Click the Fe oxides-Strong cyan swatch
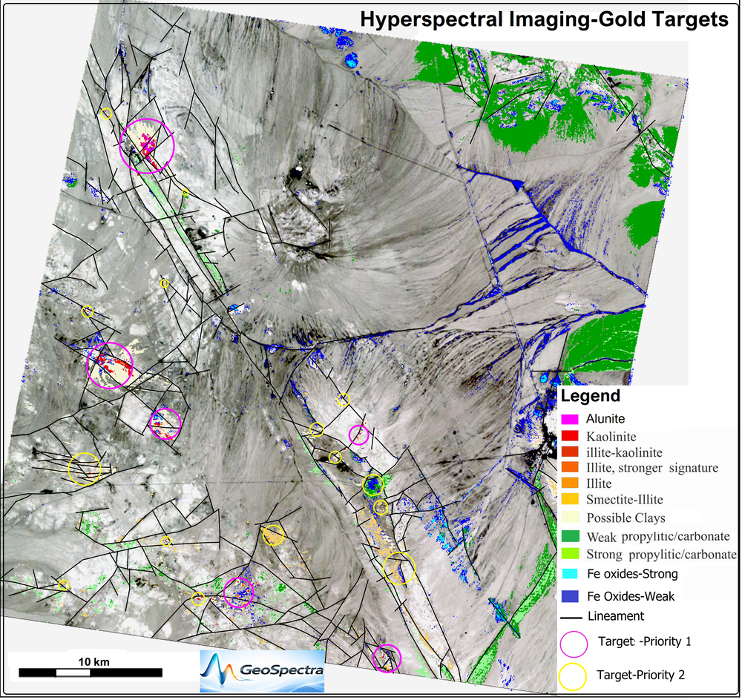The width and height of the screenshot is (742, 700). (570, 573)
